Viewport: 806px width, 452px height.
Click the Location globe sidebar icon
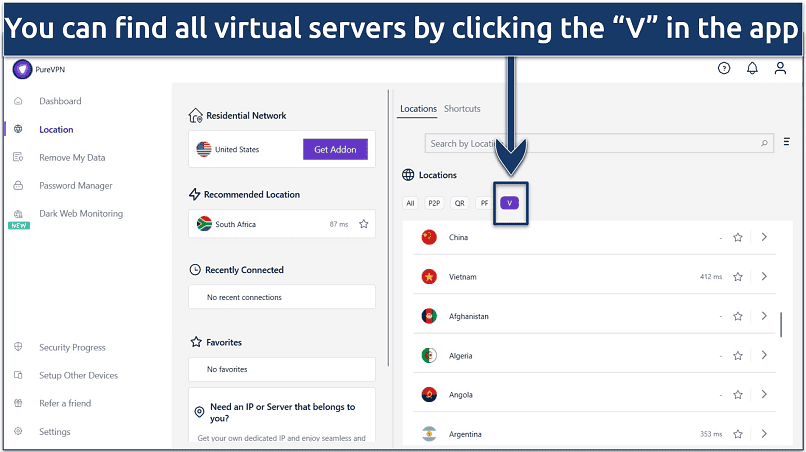click(19, 129)
